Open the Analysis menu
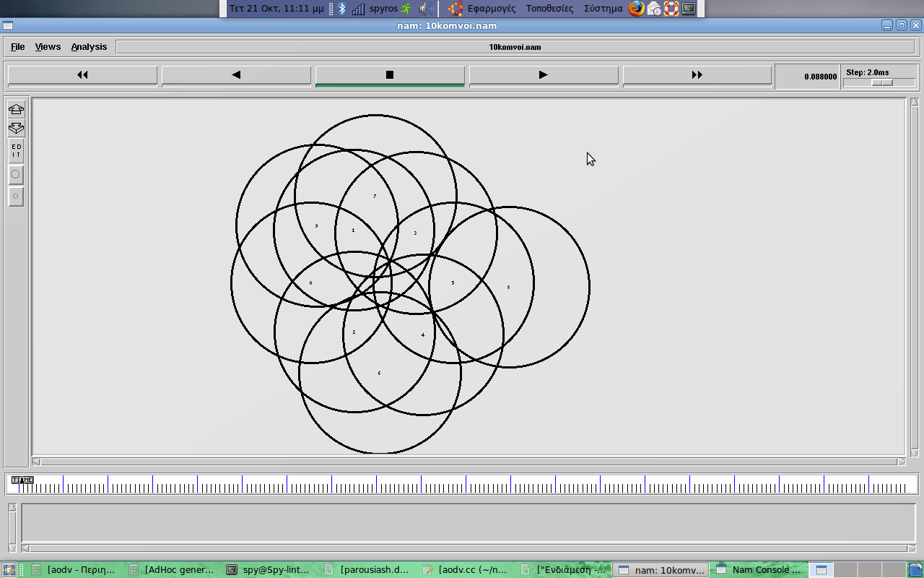924x578 pixels. click(89, 47)
